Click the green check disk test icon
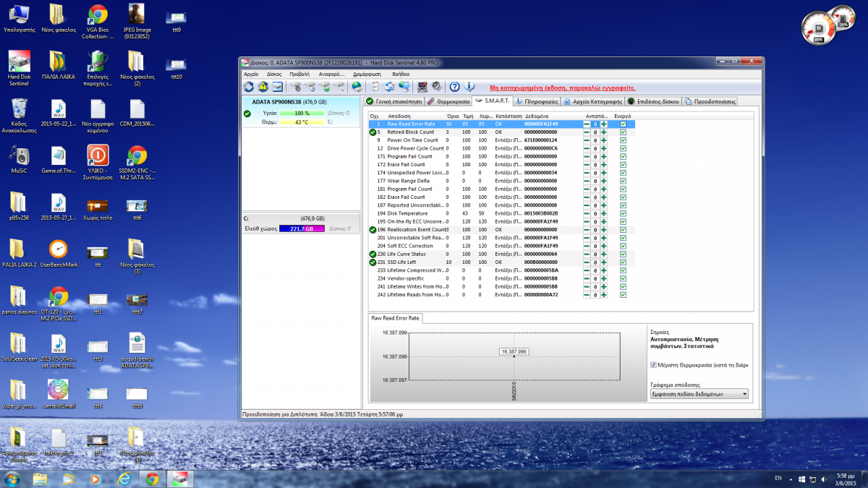 pos(325,87)
